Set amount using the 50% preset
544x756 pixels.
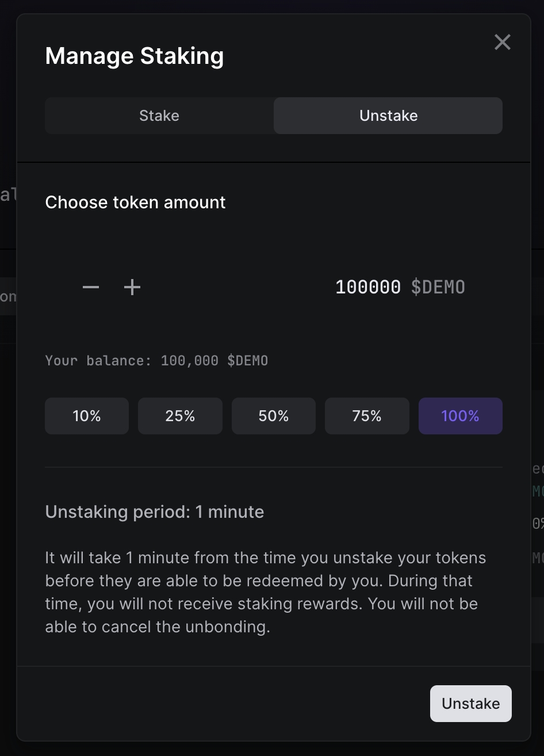click(x=274, y=416)
